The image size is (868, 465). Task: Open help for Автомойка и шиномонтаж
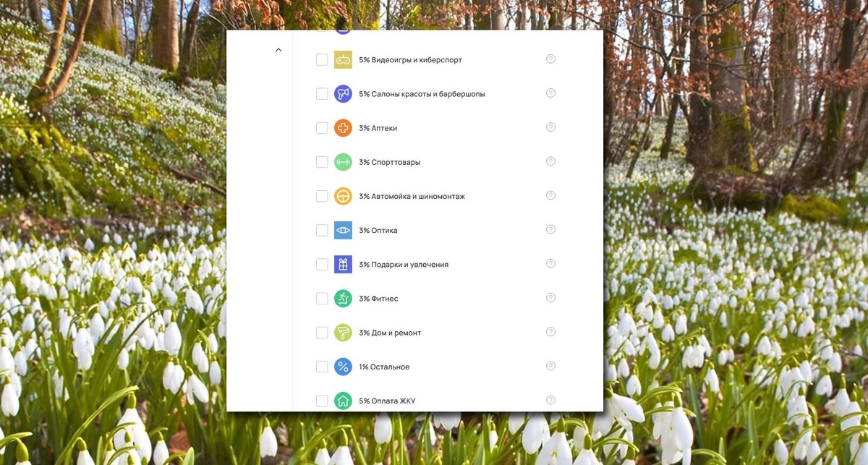click(550, 195)
